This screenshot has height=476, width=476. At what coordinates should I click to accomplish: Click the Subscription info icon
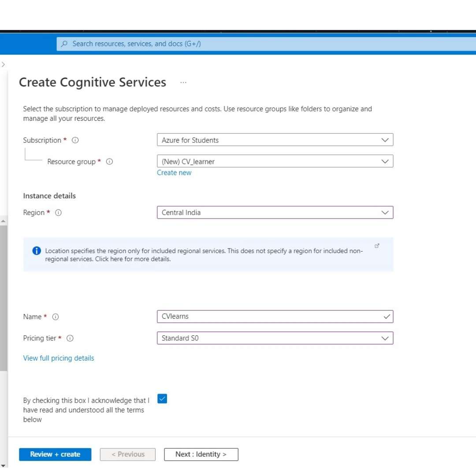pos(75,140)
